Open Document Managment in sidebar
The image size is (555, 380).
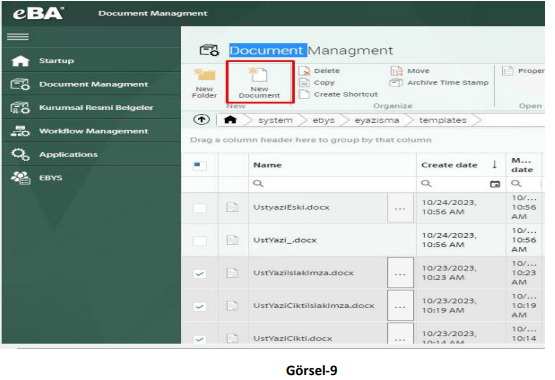(x=91, y=84)
